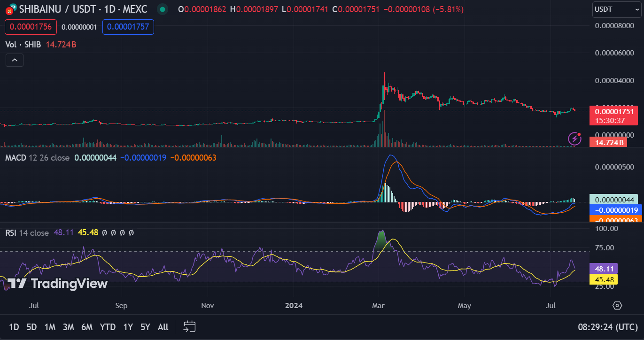
Task: Click the 2024 label on time axis
Action: [294, 305]
